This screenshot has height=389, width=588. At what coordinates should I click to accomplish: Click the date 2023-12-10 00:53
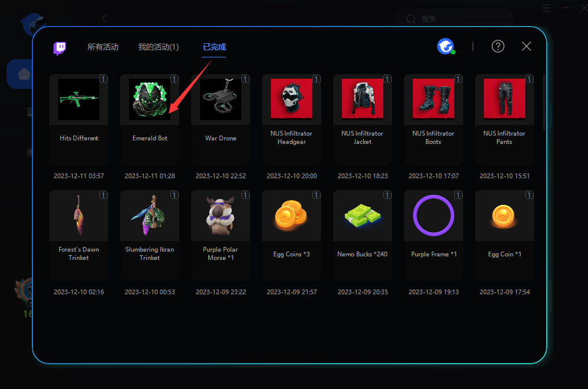click(x=150, y=292)
